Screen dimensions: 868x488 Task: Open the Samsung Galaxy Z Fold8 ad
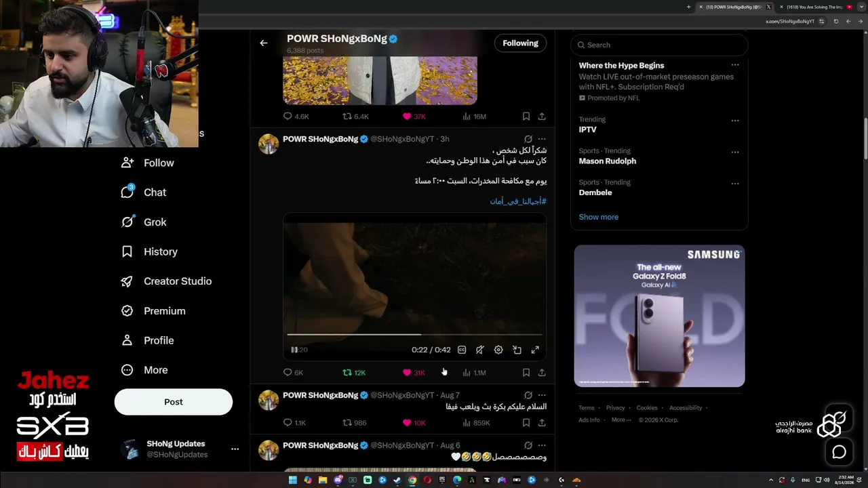pos(659,316)
